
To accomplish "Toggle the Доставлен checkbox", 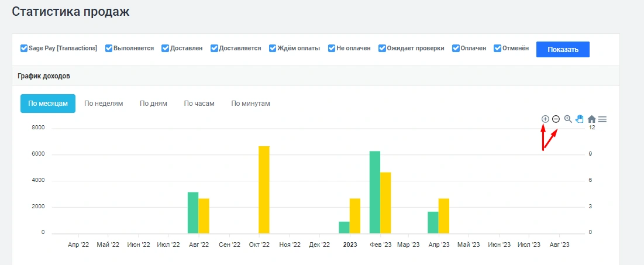I will point(166,49).
